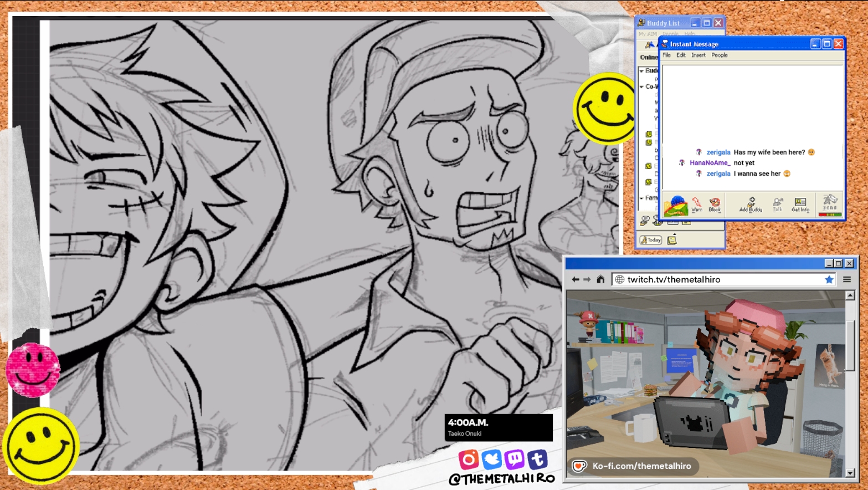Open the browser hamburger menu
The width and height of the screenshot is (868, 490).
tap(847, 279)
